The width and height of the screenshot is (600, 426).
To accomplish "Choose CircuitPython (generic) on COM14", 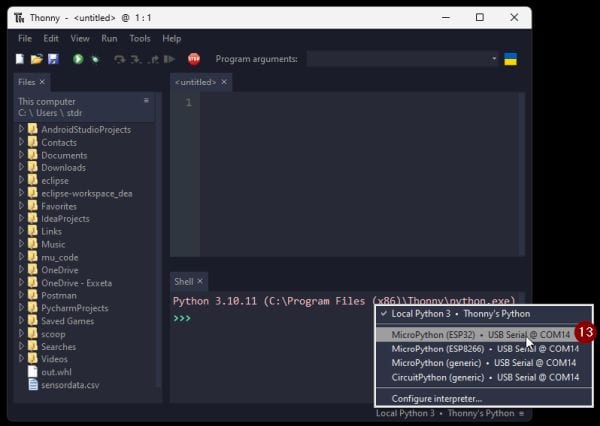I will pyautogui.click(x=484, y=377).
